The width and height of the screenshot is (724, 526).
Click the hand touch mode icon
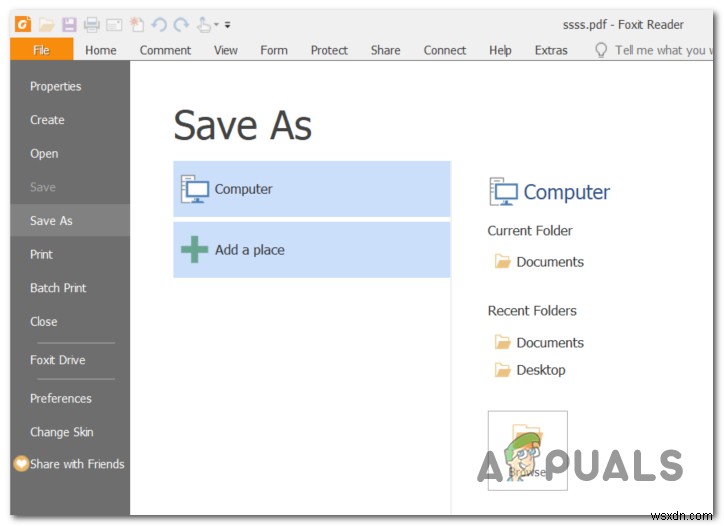(204, 24)
